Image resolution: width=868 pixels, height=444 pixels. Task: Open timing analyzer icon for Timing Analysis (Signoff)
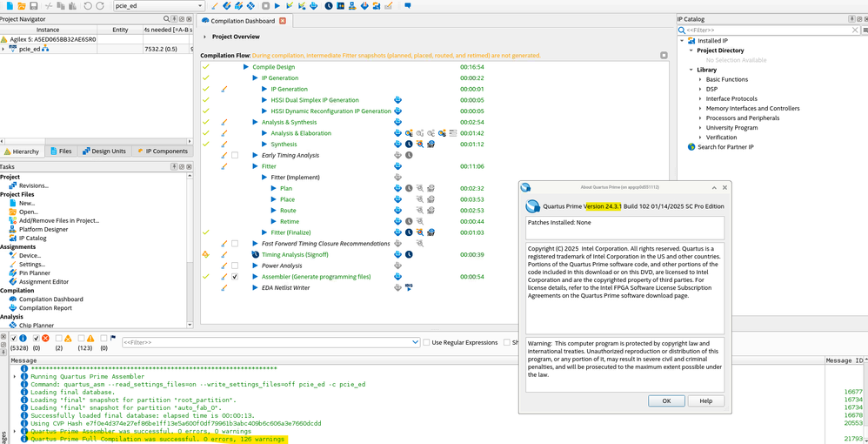[x=409, y=254]
